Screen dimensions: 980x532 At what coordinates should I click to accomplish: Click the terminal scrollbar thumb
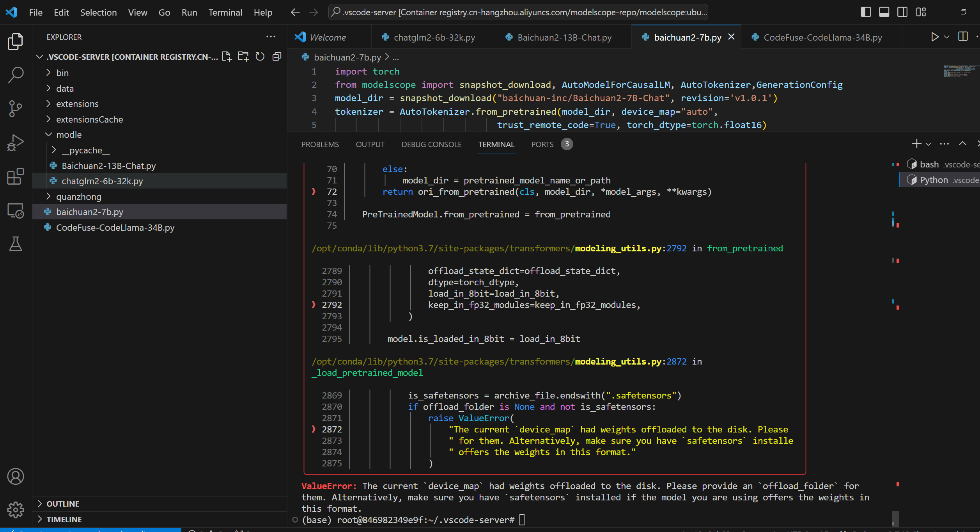click(895, 519)
